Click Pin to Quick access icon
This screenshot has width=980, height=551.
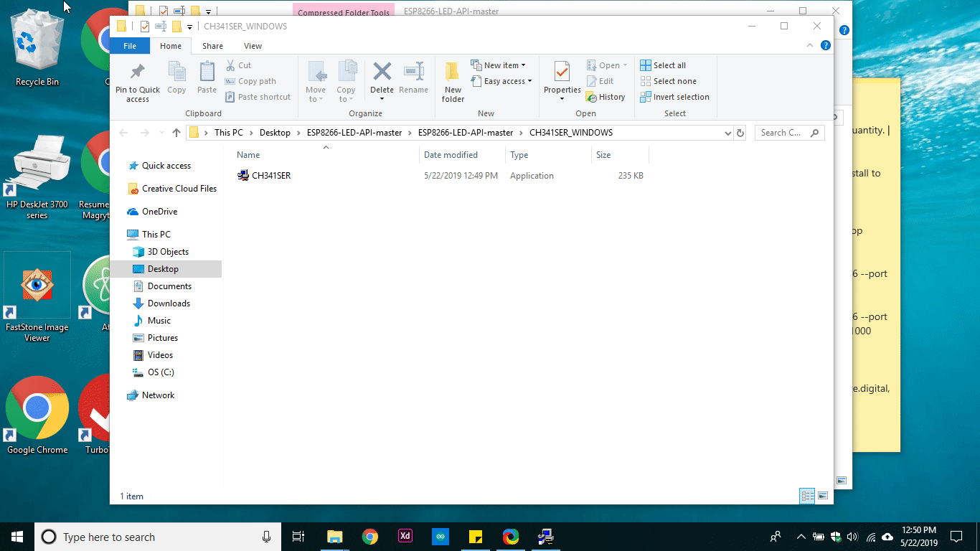(138, 82)
